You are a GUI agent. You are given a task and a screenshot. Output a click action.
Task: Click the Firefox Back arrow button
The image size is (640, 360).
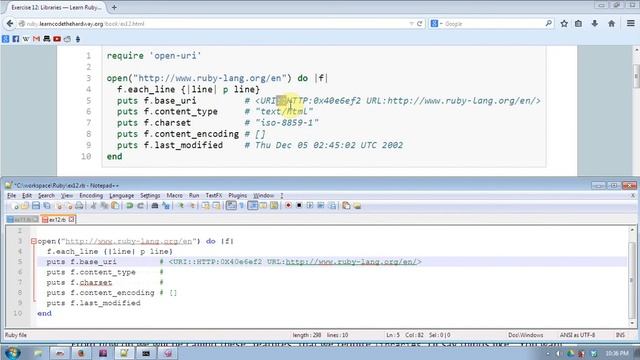point(10,24)
